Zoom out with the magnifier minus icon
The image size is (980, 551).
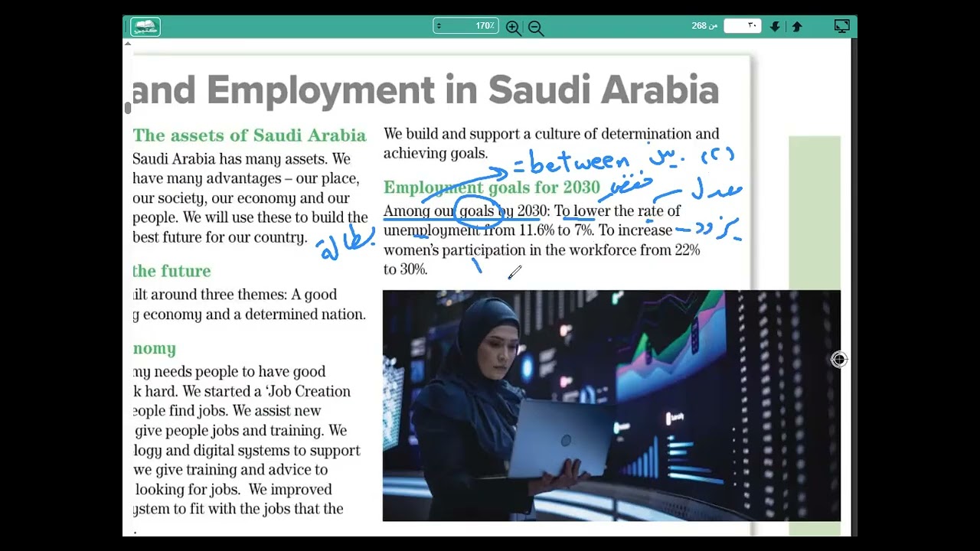(535, 28)
